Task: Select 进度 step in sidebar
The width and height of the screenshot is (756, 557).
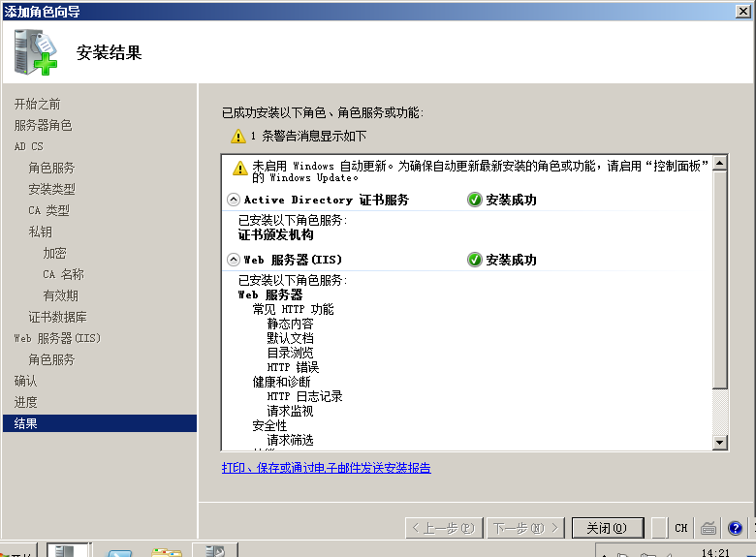Action: pyautogui.click(x=25, y=402)
